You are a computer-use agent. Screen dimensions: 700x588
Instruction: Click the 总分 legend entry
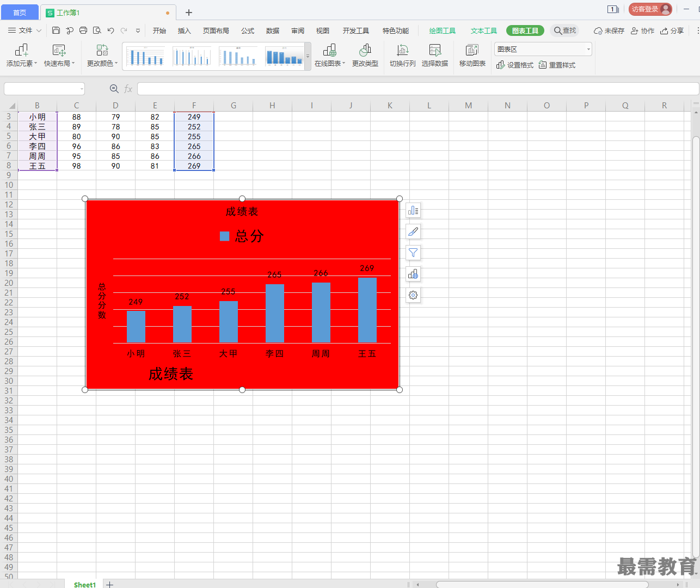(x=242, y=236)
